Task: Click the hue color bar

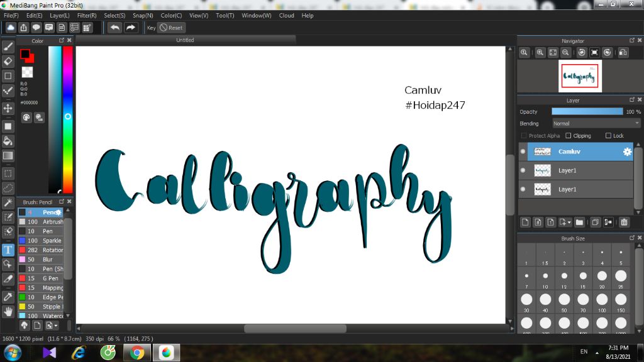Action: (68, 119)
